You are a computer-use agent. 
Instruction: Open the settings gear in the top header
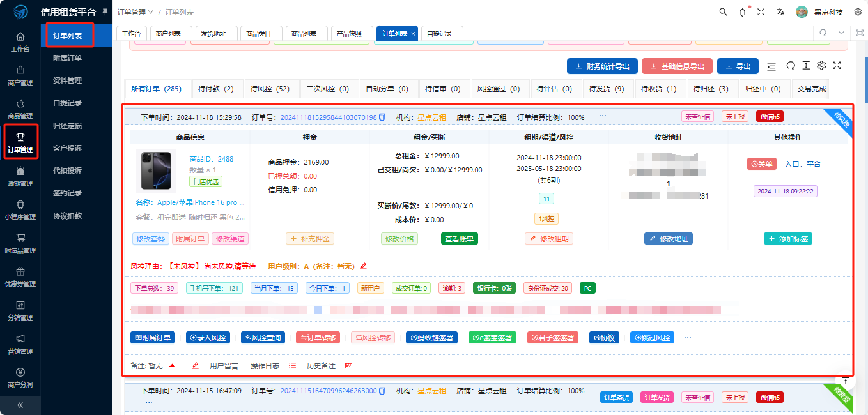(x=858, y=12)
